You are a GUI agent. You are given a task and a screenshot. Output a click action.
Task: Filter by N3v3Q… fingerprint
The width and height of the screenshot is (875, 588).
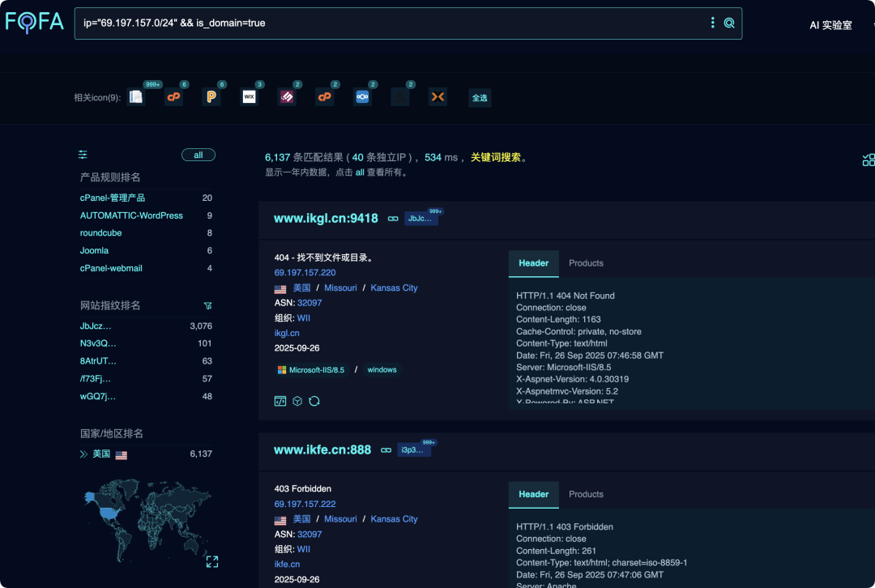point(98,343)
